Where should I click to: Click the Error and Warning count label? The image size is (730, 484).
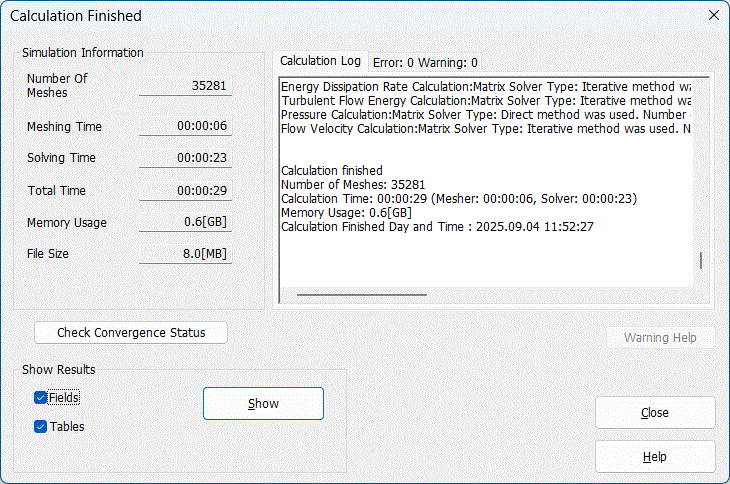(x=425, y=63)
